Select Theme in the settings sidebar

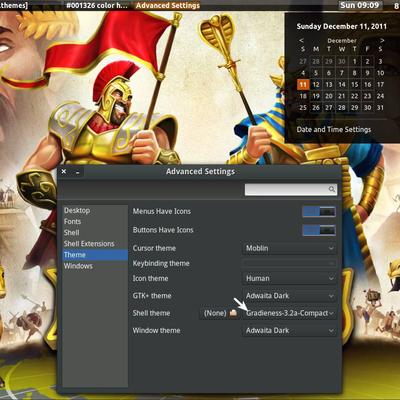95,255
